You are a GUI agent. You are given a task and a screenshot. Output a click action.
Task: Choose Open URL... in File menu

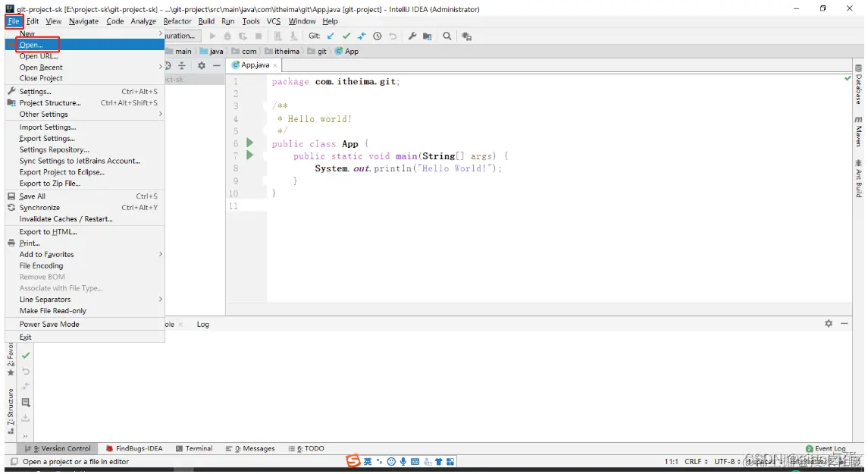(85, 56)
